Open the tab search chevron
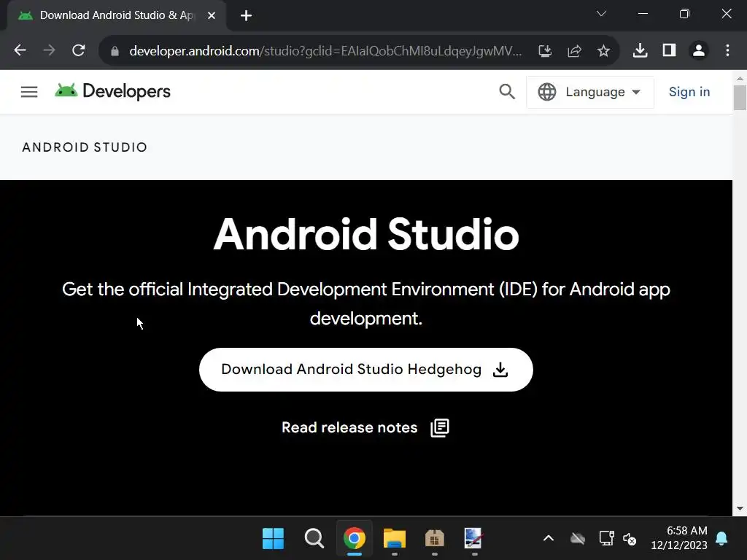The image size is (747, 560). (x=601, y=14)
